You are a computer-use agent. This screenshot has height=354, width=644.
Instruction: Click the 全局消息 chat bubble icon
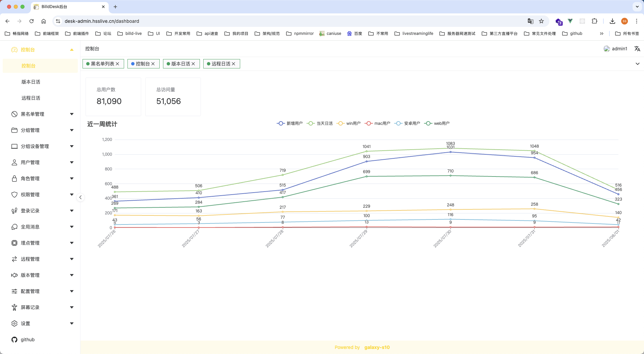(x=14, y=227)
